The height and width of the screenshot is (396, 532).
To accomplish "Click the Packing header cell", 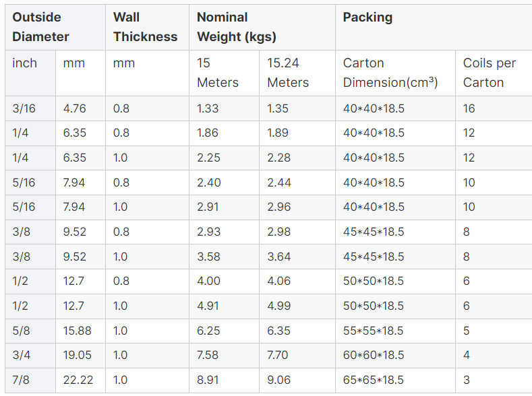I will click(367, 18).
